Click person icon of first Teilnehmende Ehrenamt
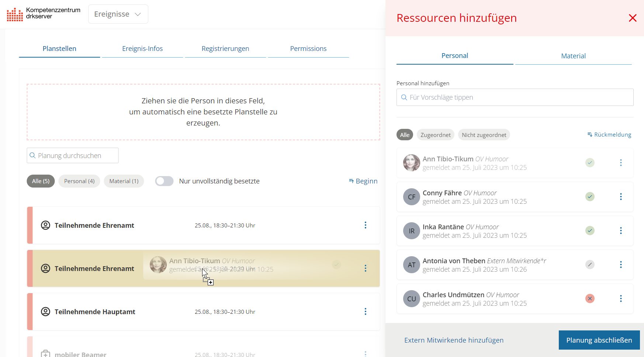 tap(45, 225)
